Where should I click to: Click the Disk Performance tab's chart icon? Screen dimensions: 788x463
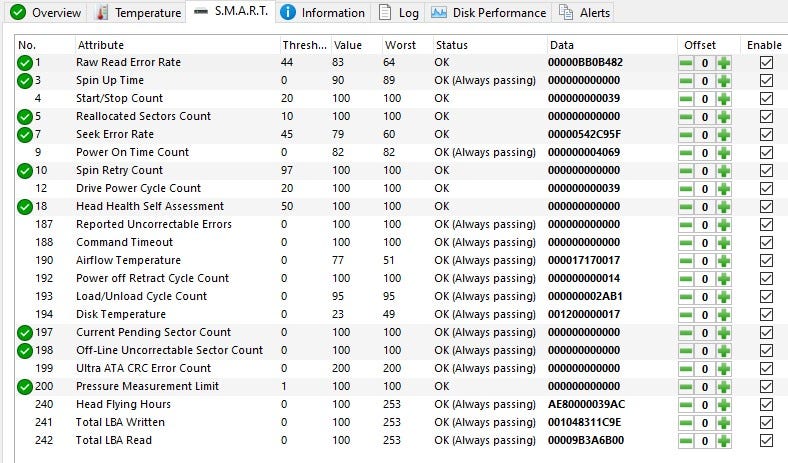(438, 12)
